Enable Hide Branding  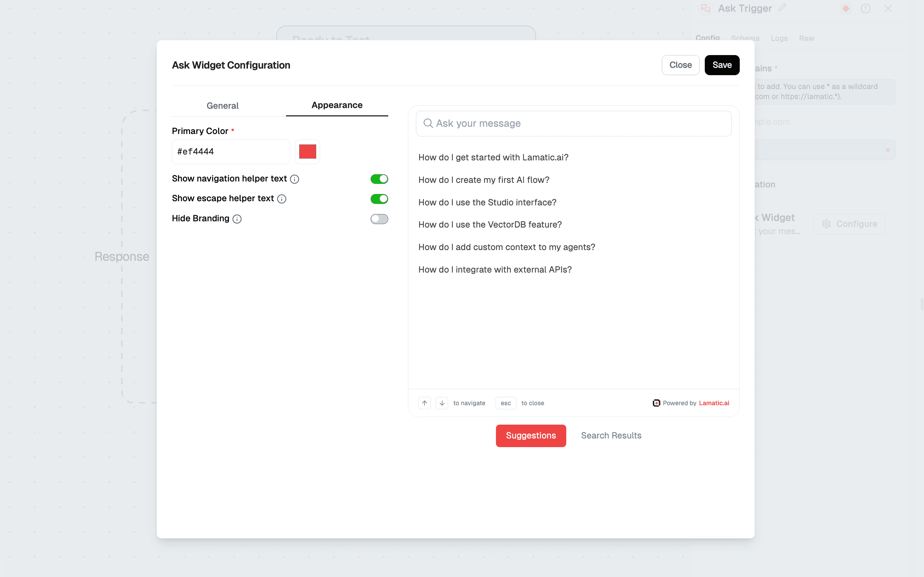(x=379, y=219)
